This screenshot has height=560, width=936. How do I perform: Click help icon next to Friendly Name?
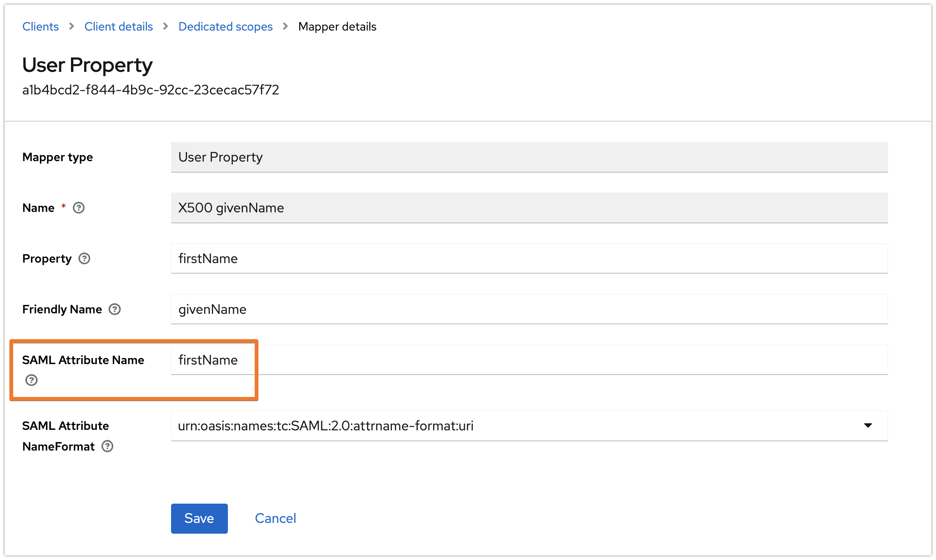115,309
